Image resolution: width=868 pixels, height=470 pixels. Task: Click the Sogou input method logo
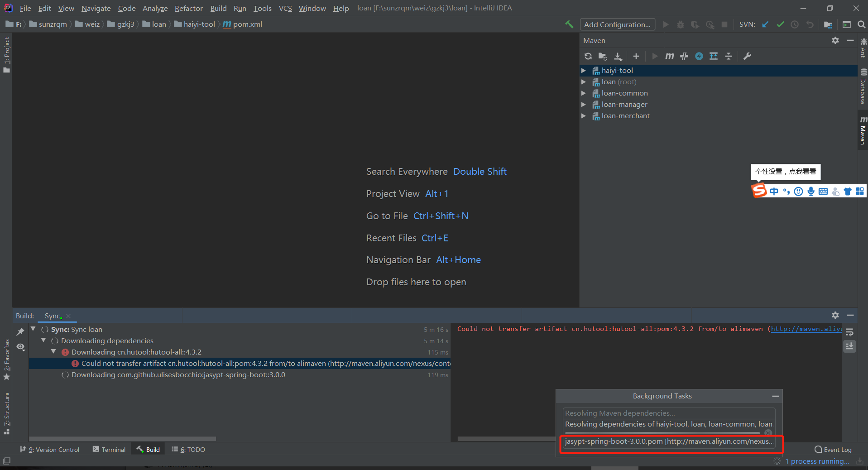click(x=759, y=191)
